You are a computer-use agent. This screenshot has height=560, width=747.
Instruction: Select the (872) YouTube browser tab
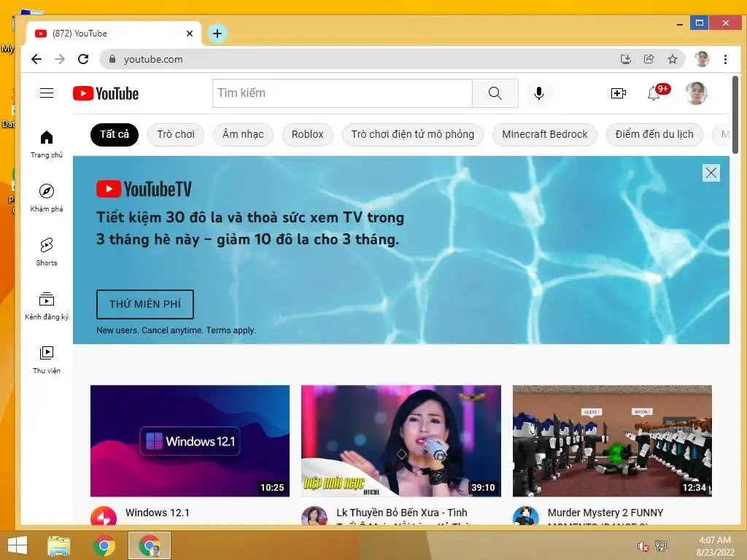(x=115, y=34)
